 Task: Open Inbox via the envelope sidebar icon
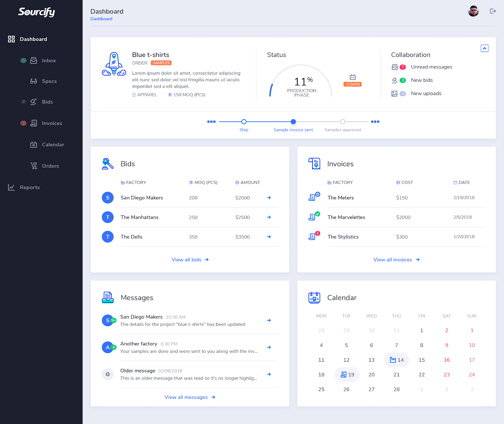[x=34, y=60]
